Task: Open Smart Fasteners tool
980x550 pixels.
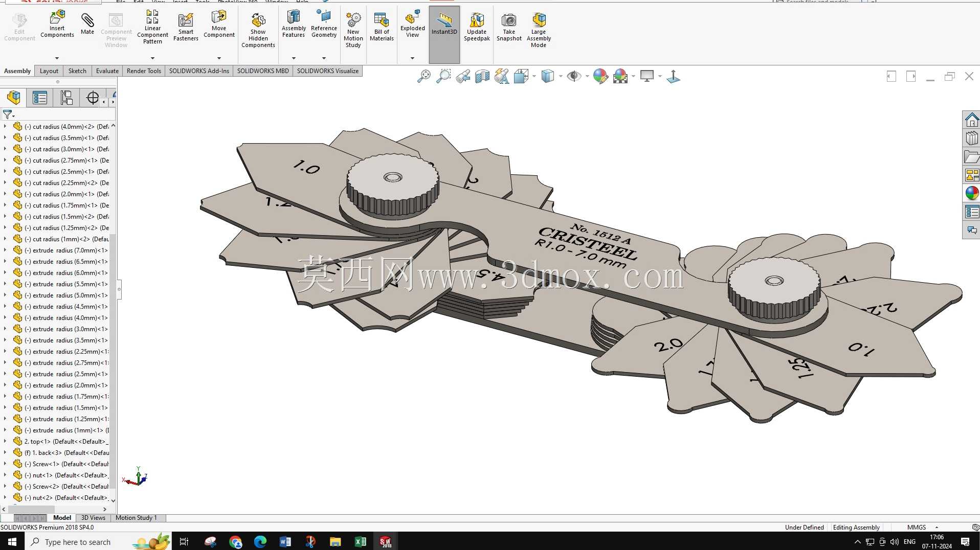Action: pos(186,27)
